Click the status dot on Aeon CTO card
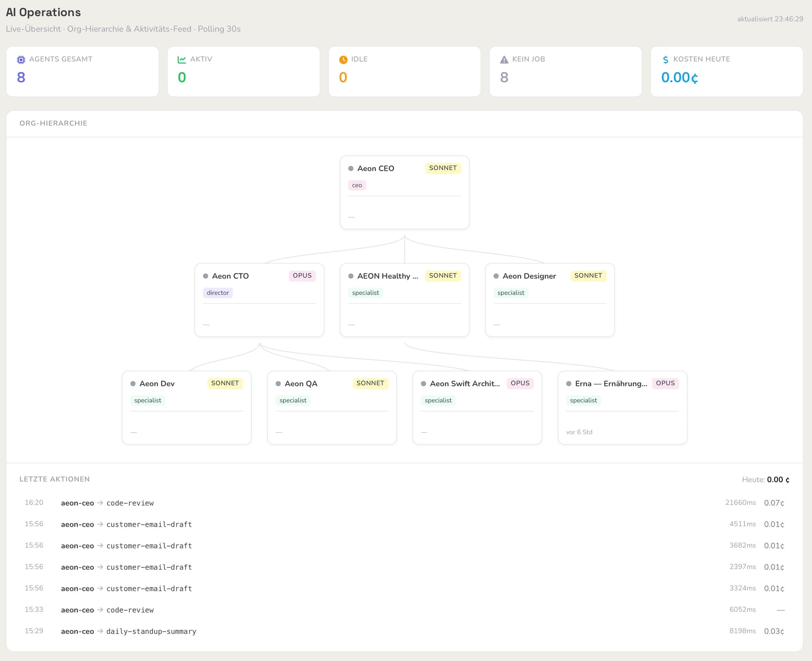 [205, 276]
